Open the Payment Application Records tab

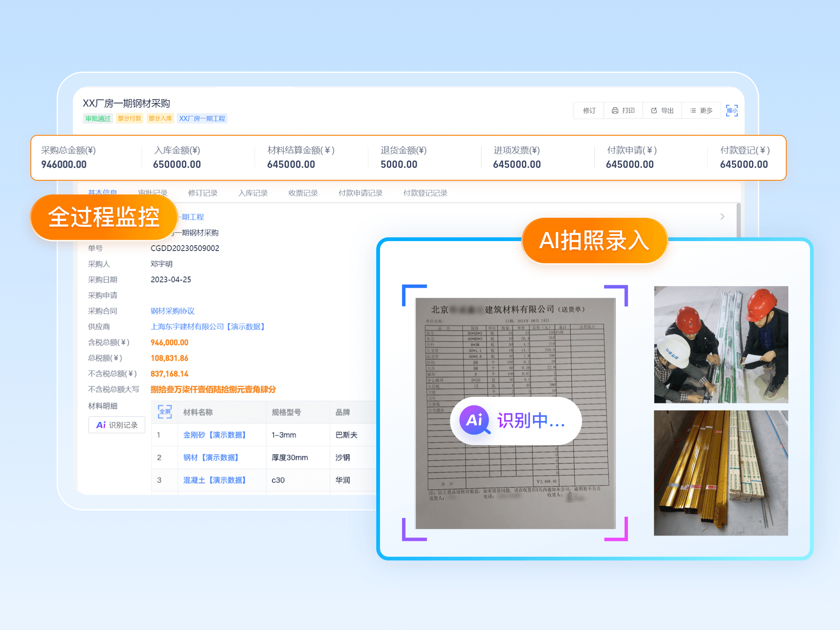[360, 193]
